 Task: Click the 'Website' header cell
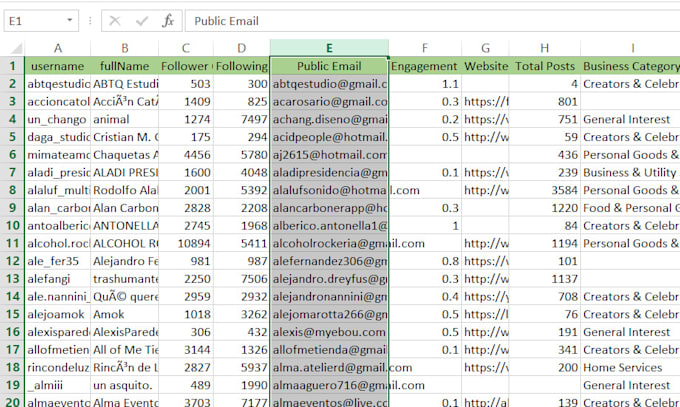pyautogui.click(x=485, y=66)
